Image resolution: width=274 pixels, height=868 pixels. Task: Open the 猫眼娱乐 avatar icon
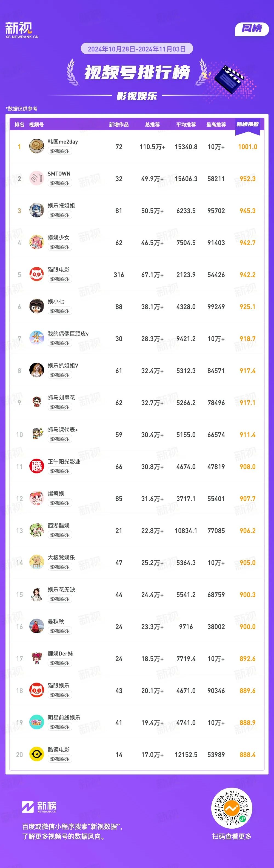coord(36,691)
